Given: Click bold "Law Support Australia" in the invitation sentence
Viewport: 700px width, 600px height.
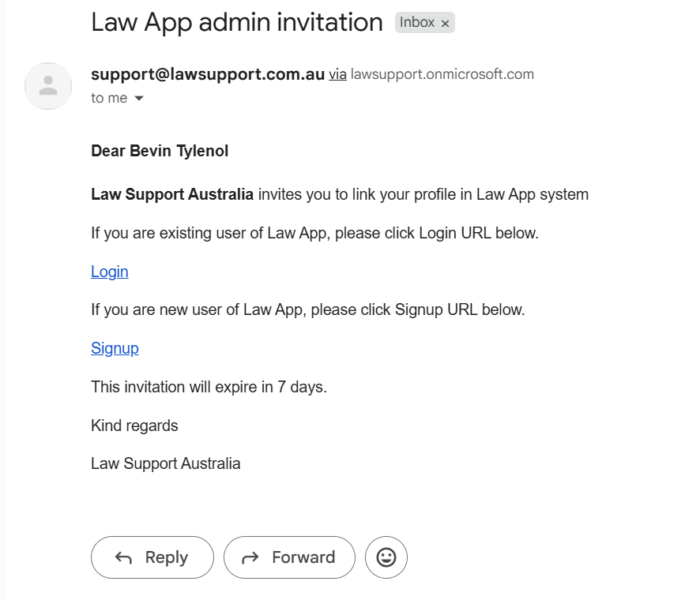Looking at the screenshot, I should [172, 194].
